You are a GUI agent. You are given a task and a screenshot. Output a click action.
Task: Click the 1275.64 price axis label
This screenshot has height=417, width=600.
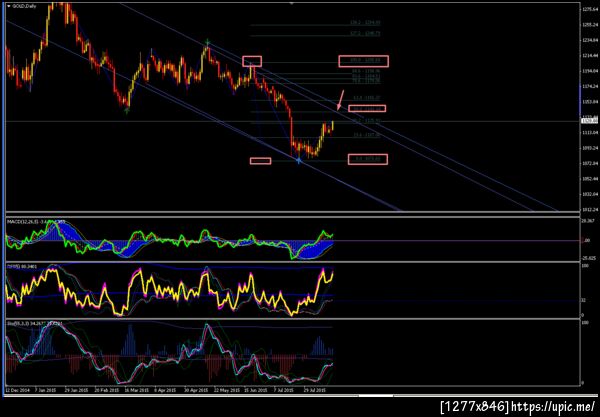tap(590, 9)
